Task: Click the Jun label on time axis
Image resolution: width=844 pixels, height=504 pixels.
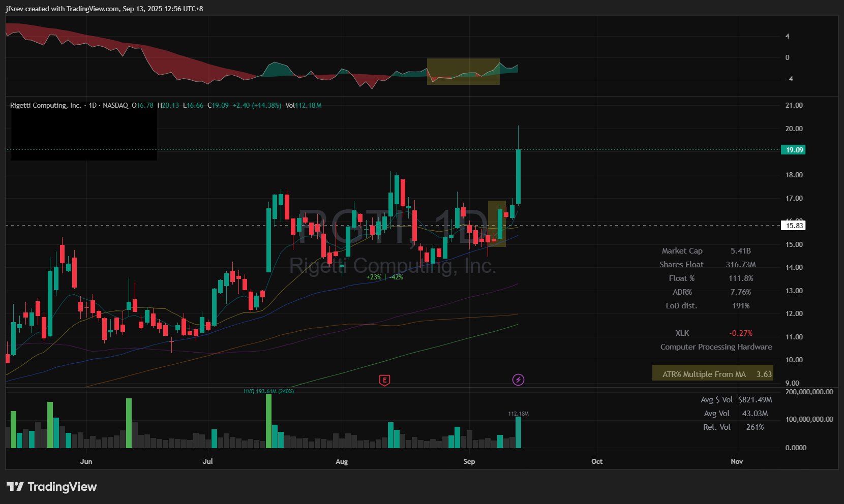Action: (x=86, y=461)
